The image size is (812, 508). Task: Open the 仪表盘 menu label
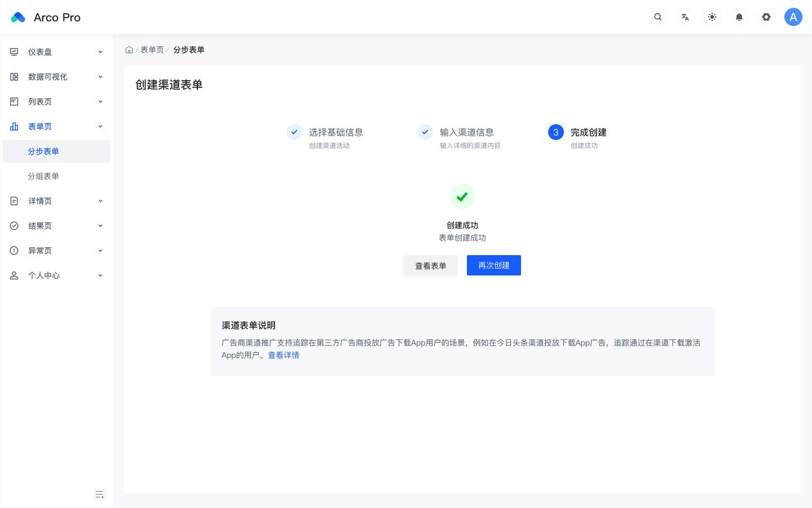pyautogui.click(x=40, y=52)
